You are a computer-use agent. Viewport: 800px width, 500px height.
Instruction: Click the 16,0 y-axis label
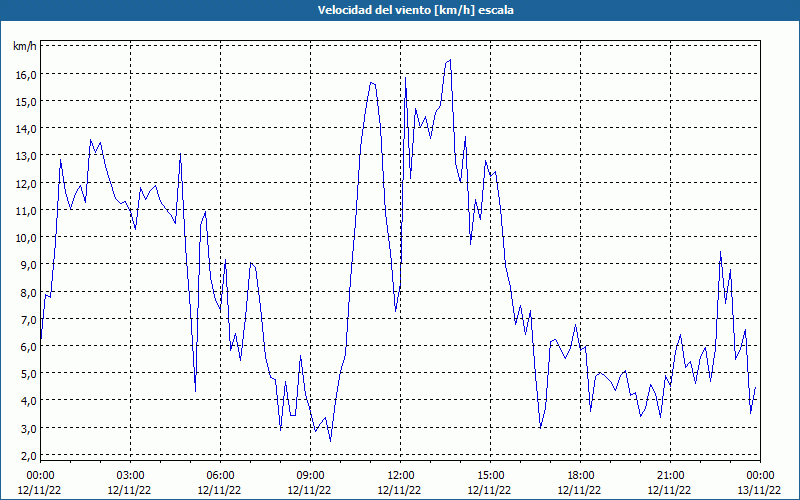coord(27,74)
